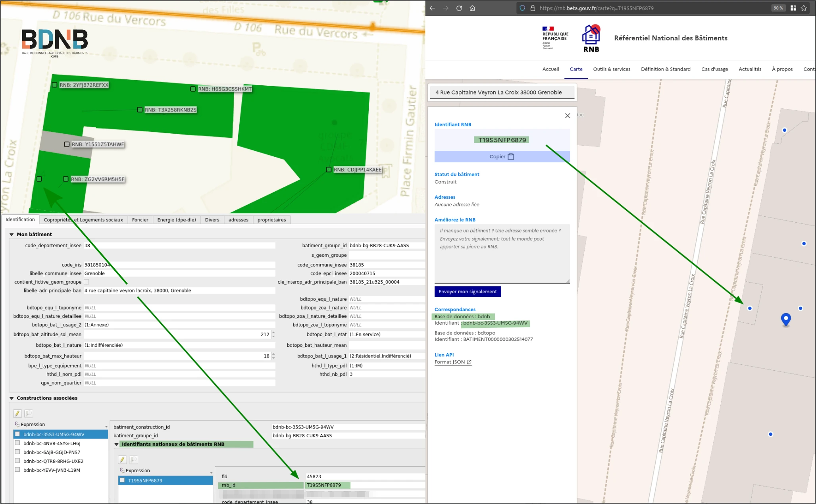The image size is (816, 504).
Task: Toggle editing pencil under Identifiants nationaux RNB
Action: click(x=122, y=460)
